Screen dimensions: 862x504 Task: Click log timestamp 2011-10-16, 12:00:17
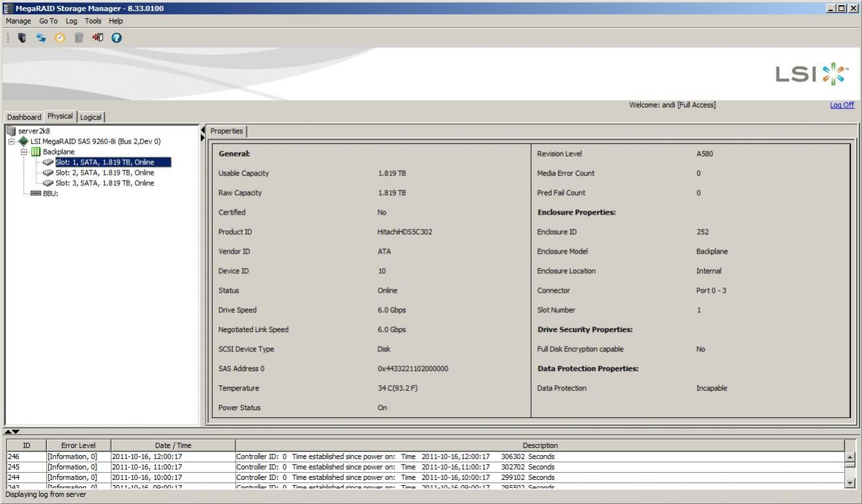click(147, 456)
